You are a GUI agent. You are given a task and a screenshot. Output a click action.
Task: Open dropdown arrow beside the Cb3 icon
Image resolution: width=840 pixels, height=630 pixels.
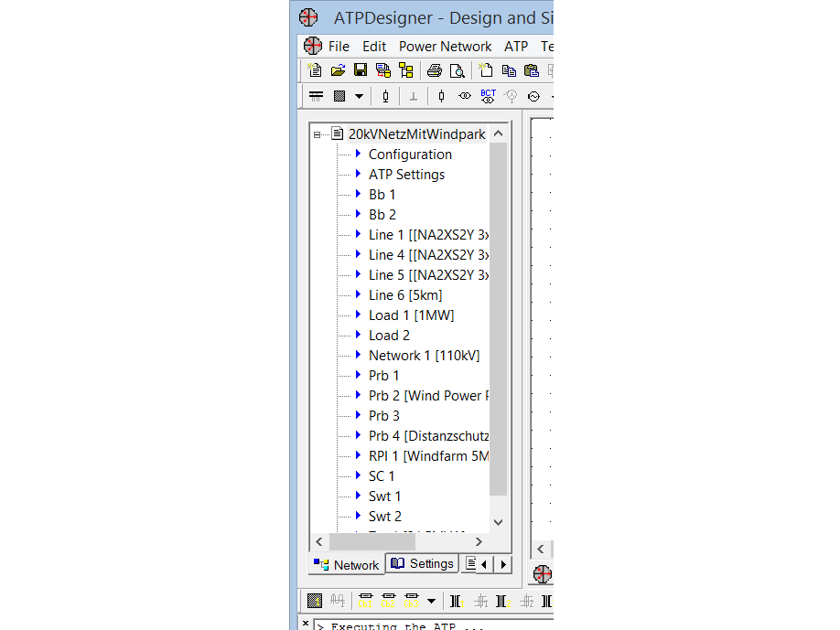click(431, 601)
